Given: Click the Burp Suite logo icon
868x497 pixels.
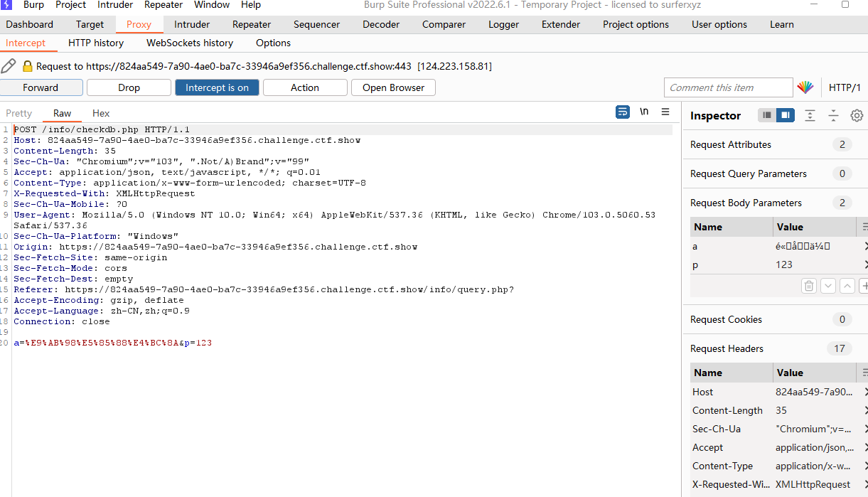Looking at the screenshot, I should (6, 5).
